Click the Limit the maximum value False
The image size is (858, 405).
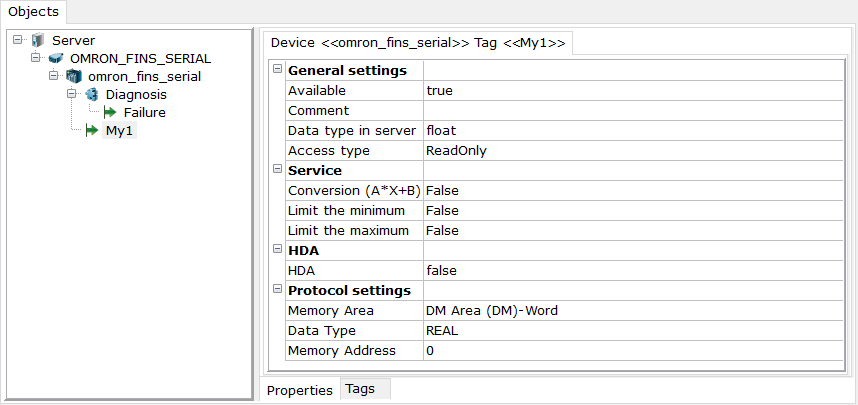point(633,230)
